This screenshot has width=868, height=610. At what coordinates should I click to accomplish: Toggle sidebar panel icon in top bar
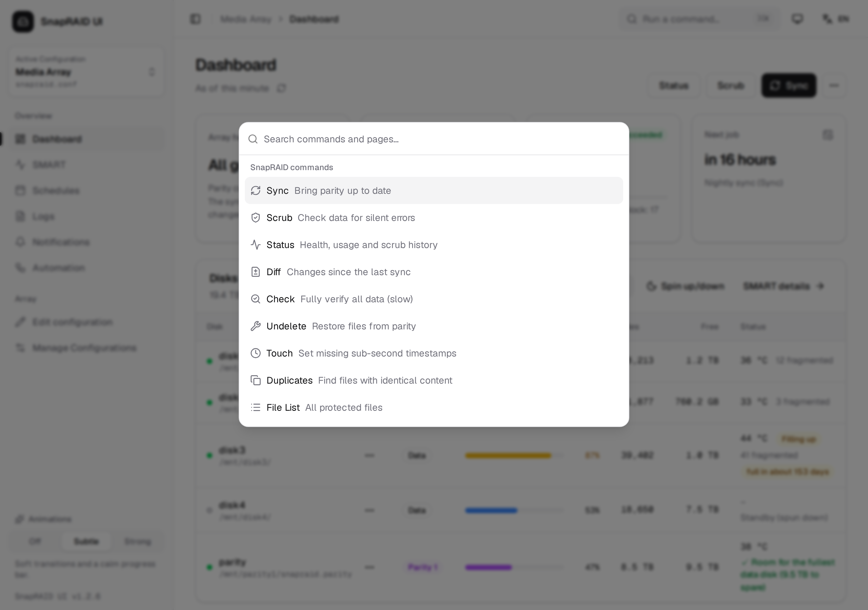tap(195, 19)
